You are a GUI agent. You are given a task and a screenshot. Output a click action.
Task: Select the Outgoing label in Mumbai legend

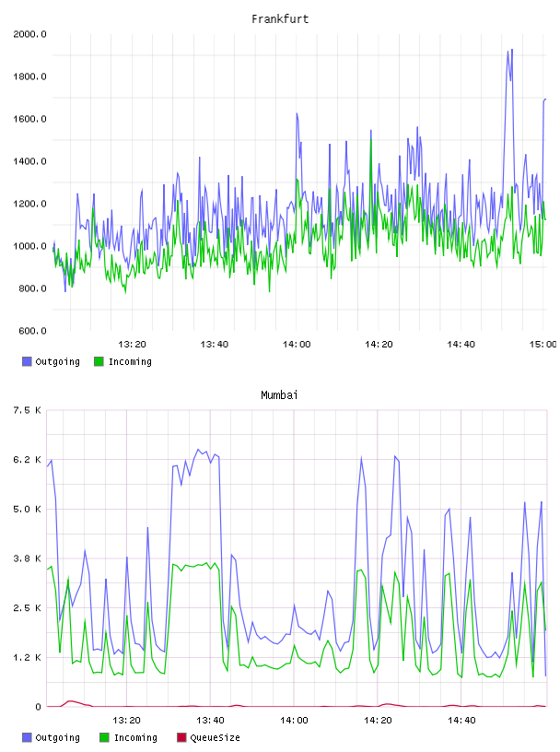57,737
